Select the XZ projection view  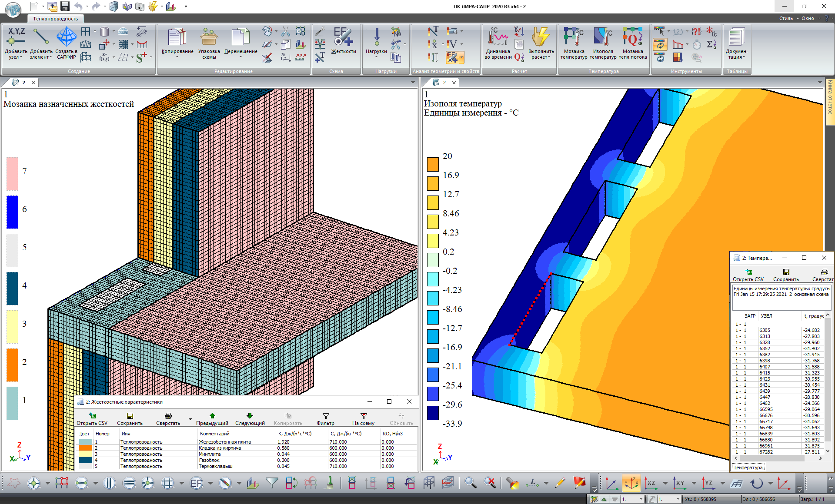(651, 483)
